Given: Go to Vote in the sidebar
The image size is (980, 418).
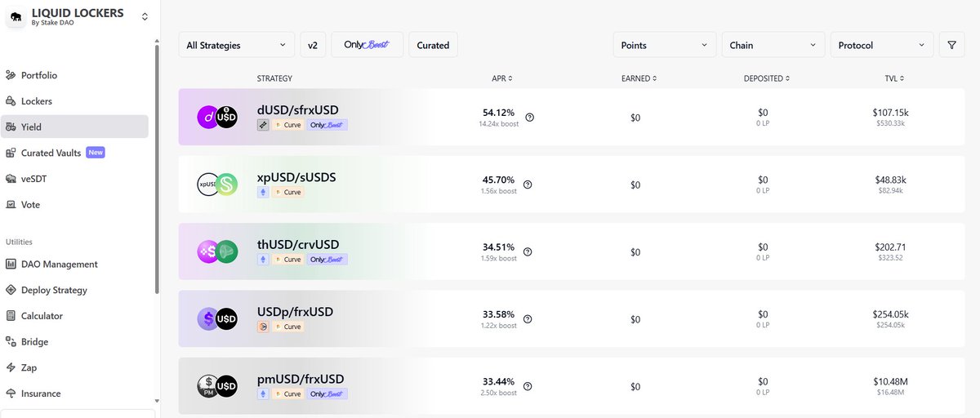Looking at the screenshot, I should point(30,205).
